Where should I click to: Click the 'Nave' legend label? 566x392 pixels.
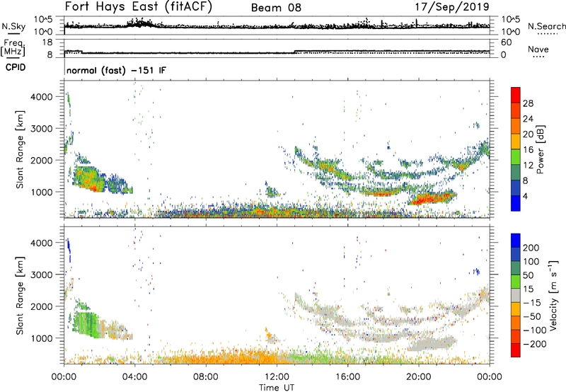[538, 49]
